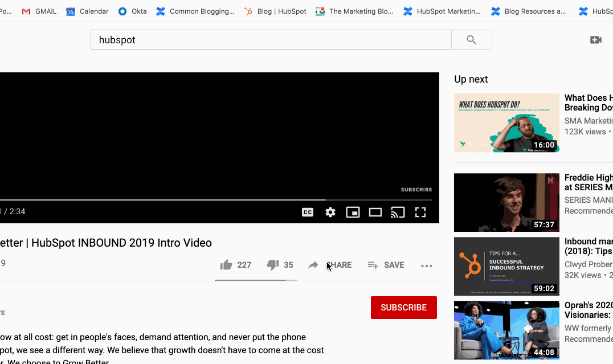Open more actions three dots menu
This screenshot has width=613, height=364.
point(427,266)
